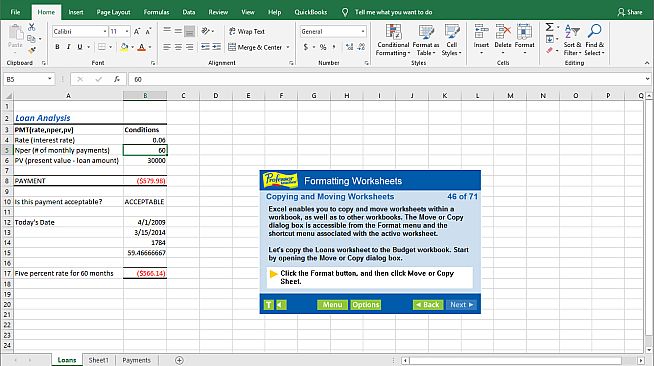Apply Percent Style format
Viewport: 654px width, 366px height.
point(323,47)
